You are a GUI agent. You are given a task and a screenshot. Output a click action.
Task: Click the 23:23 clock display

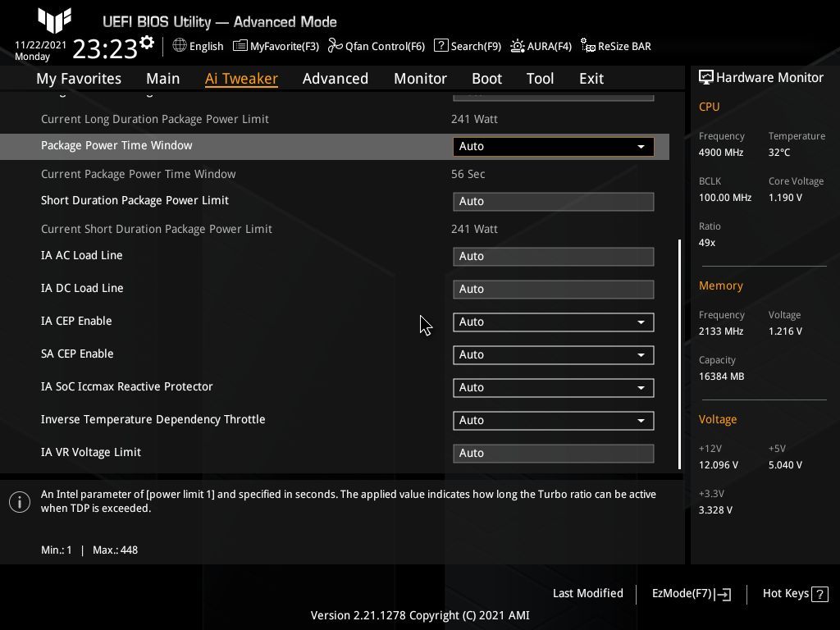[x=105, y=49]
